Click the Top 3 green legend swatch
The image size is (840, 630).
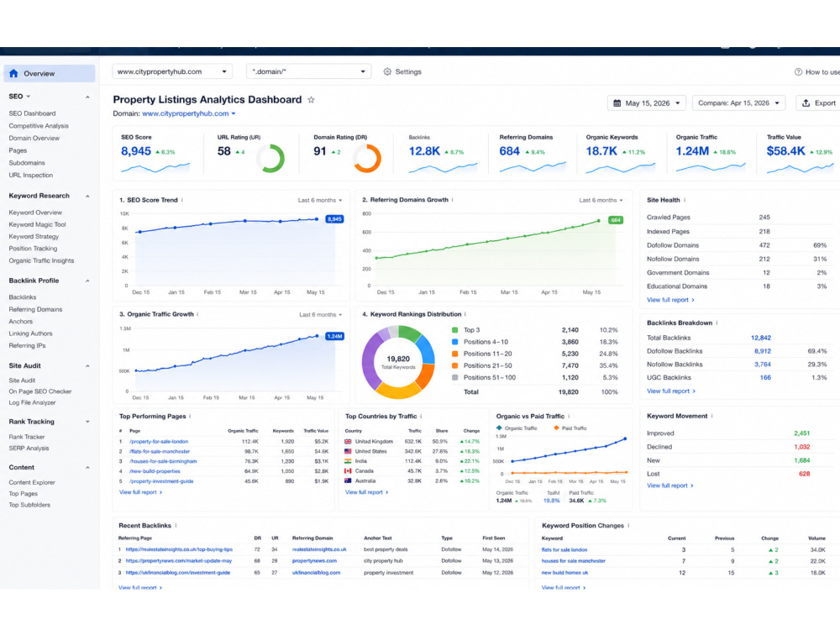pyautogui.click(x=454, y=330)
